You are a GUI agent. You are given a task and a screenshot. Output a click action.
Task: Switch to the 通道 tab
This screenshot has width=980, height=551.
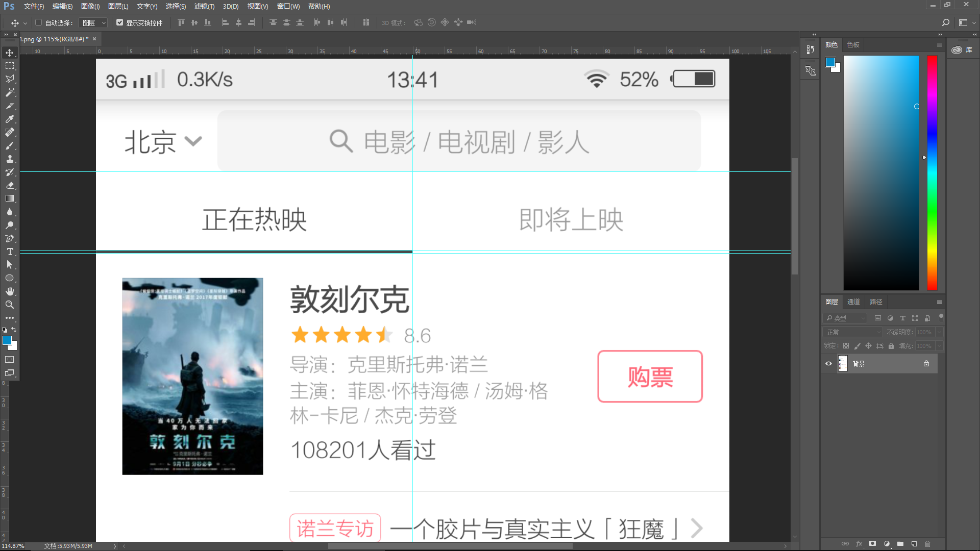tap(853, 302)
